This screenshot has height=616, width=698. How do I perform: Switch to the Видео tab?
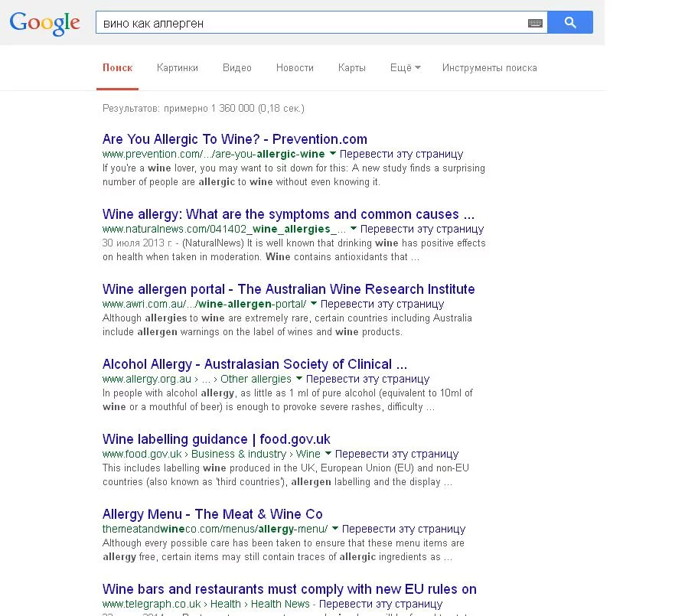236,67
